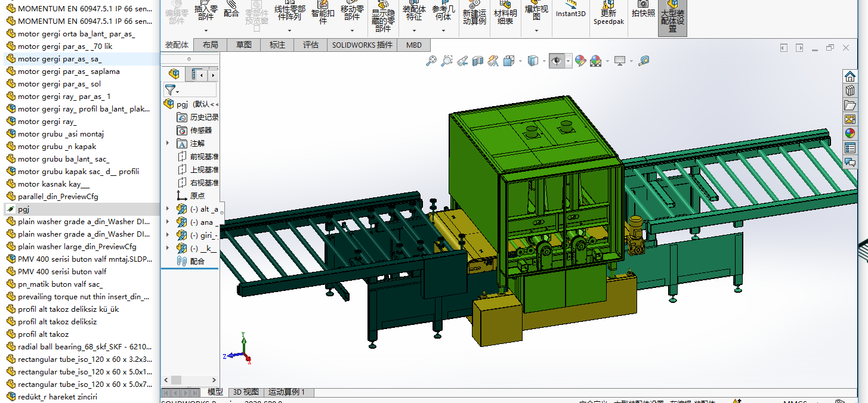
Task: Click the Previous View icon
Action: point(462,61)
